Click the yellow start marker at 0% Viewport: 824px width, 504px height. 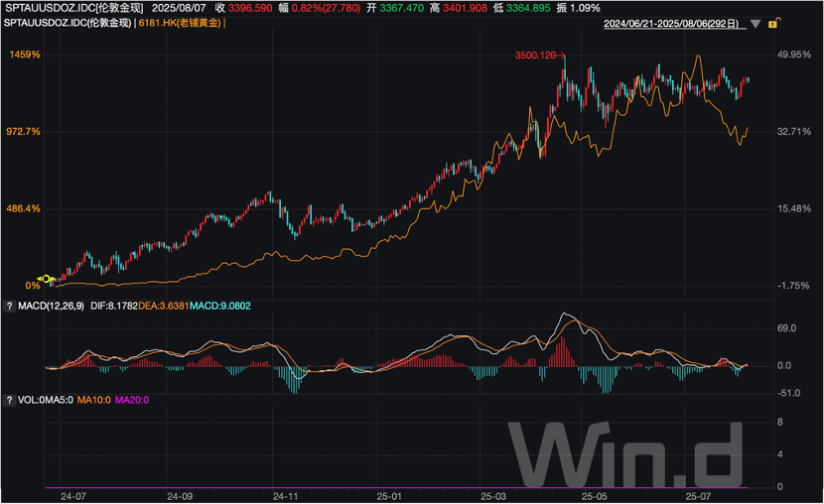pos(44,280)
